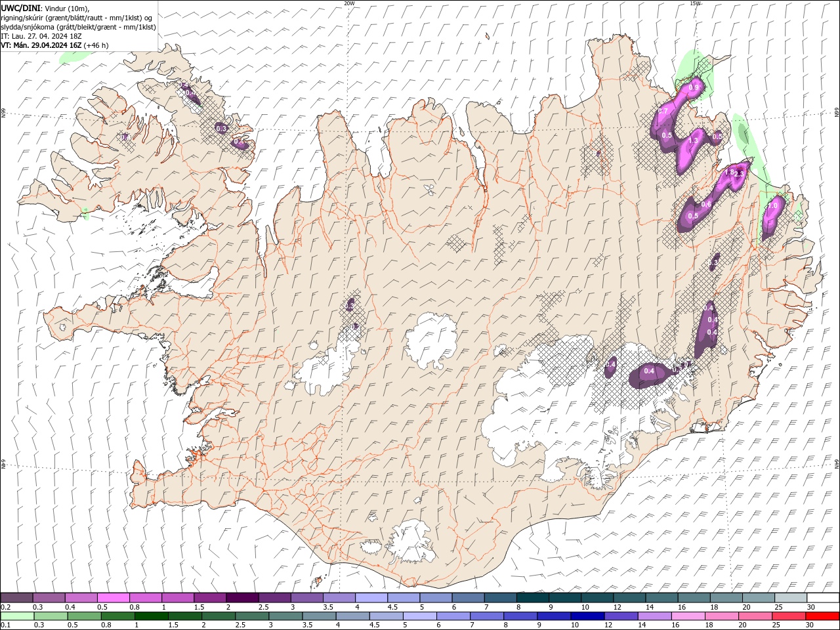This screenshot has height=630, width=840.
Task: Click the dusky purple 0.2 snow-scale swatch
Action: tap(17, 598)
